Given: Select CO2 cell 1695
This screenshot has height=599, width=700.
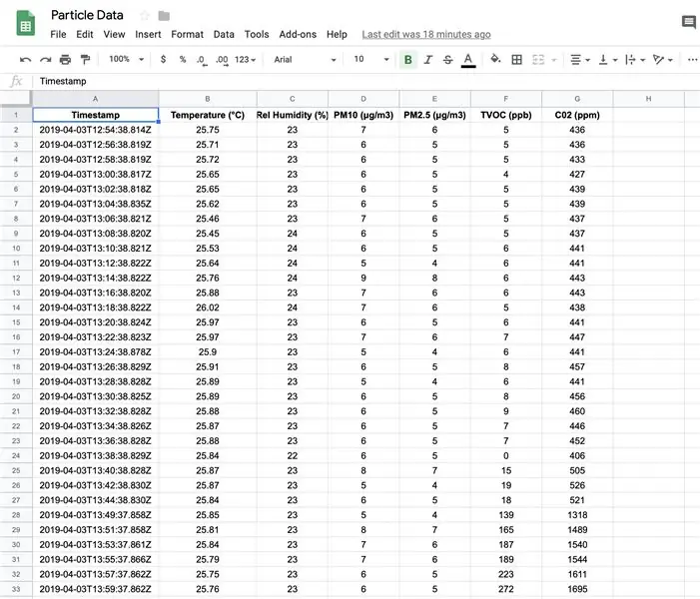Looking at the screenshot, I should point(577,589).
